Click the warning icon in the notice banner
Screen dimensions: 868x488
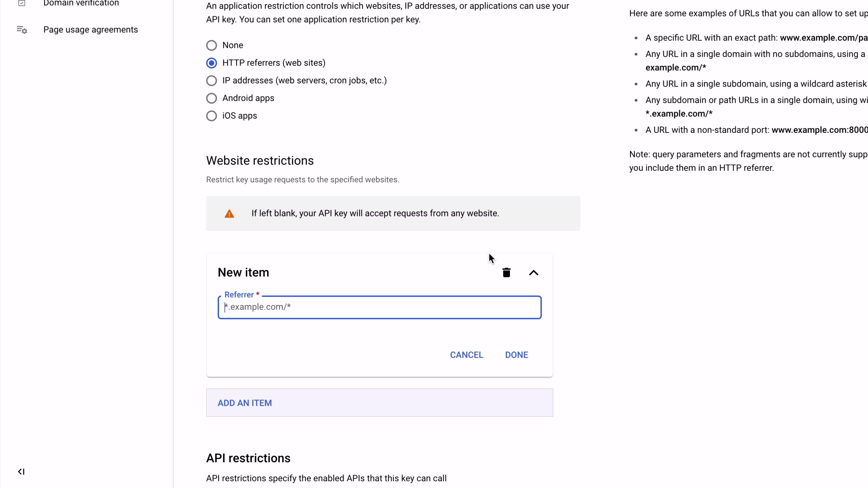pos(229,213)
